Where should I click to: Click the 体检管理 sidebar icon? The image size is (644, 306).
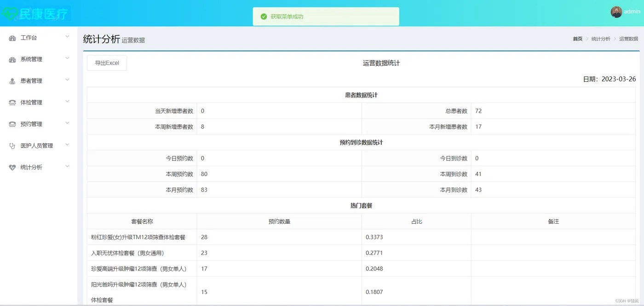tap(12, 103)
